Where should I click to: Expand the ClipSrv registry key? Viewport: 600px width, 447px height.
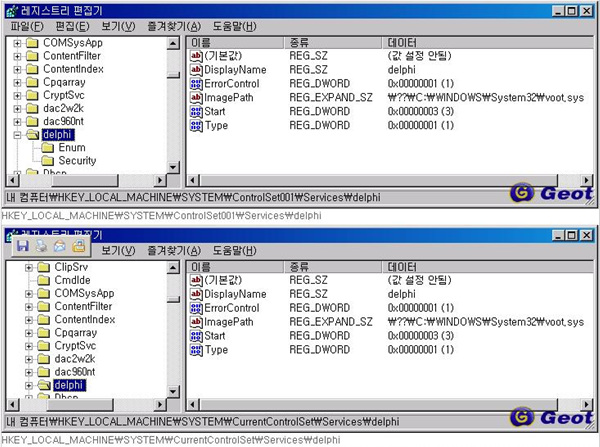click(x=29, y=267)
